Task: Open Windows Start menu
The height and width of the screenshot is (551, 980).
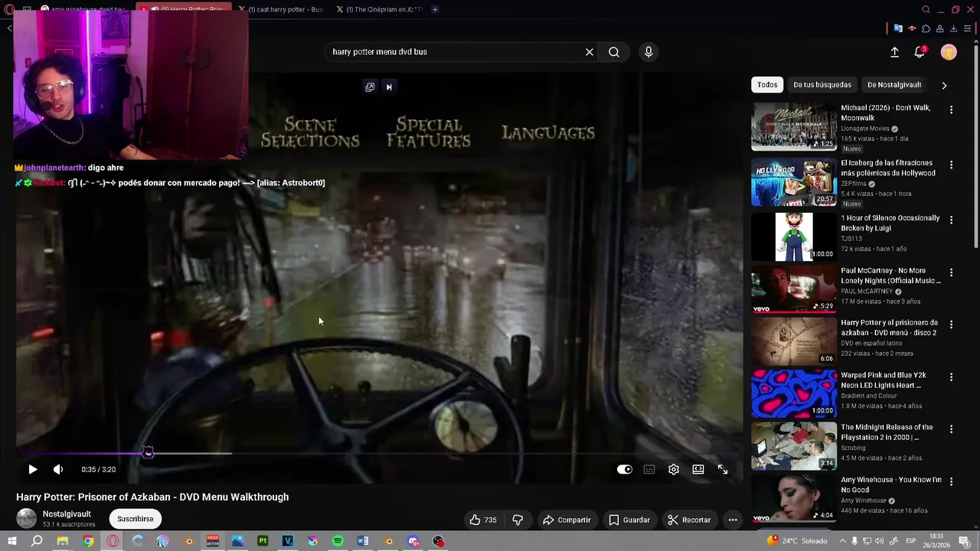Action: [x=11, y=541]
